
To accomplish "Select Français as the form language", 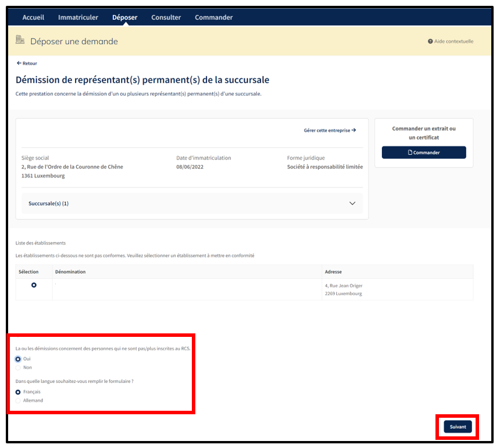I will tap(18, 392).
